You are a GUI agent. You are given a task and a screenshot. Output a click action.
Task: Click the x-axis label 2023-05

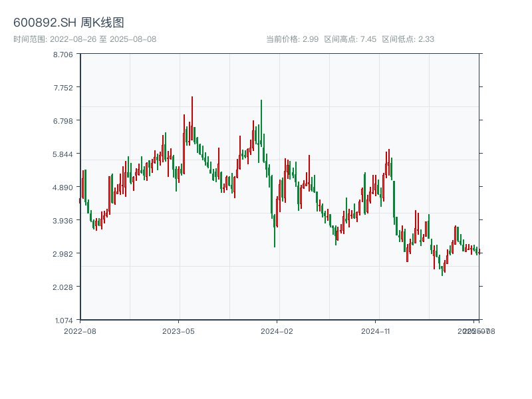coord(178,331)
